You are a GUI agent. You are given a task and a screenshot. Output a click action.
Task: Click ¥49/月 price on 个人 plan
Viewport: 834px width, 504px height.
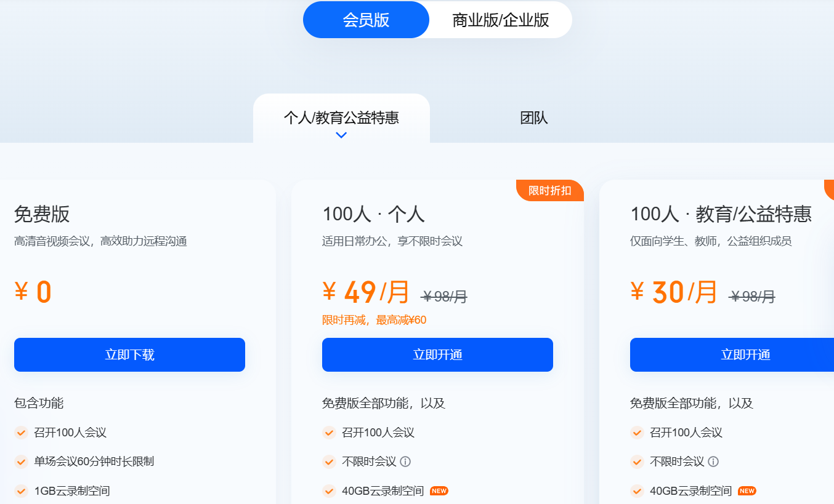[366, 292]
